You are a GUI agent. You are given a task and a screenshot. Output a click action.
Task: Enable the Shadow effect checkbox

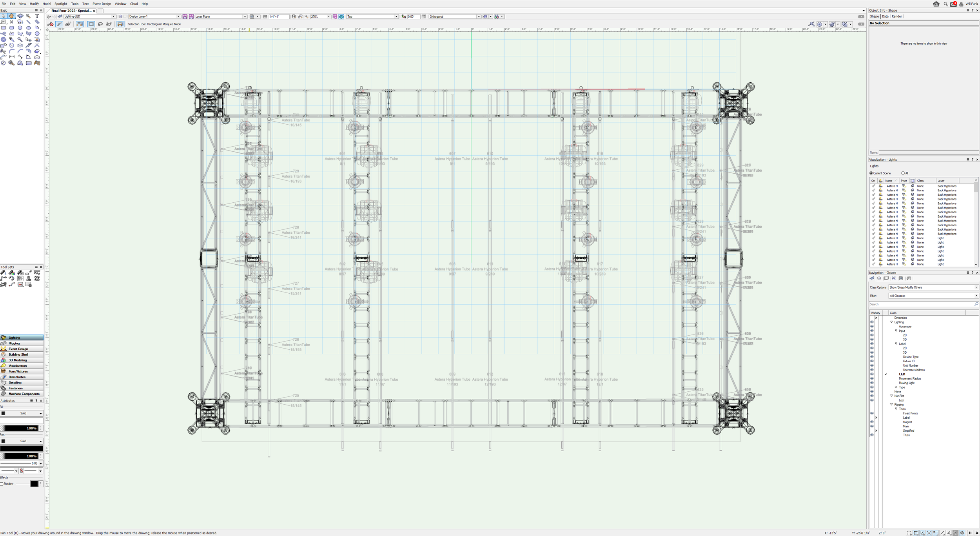(x=2, y=484)
